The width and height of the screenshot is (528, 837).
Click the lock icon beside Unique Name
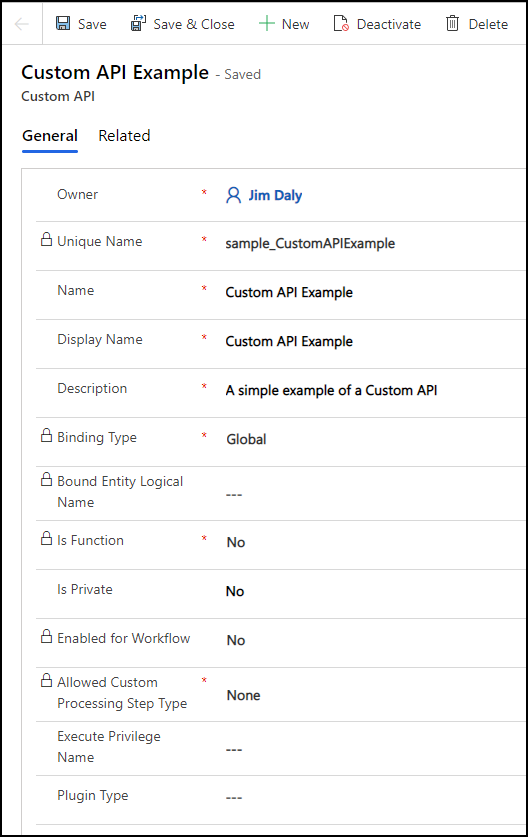pos(46,239)
